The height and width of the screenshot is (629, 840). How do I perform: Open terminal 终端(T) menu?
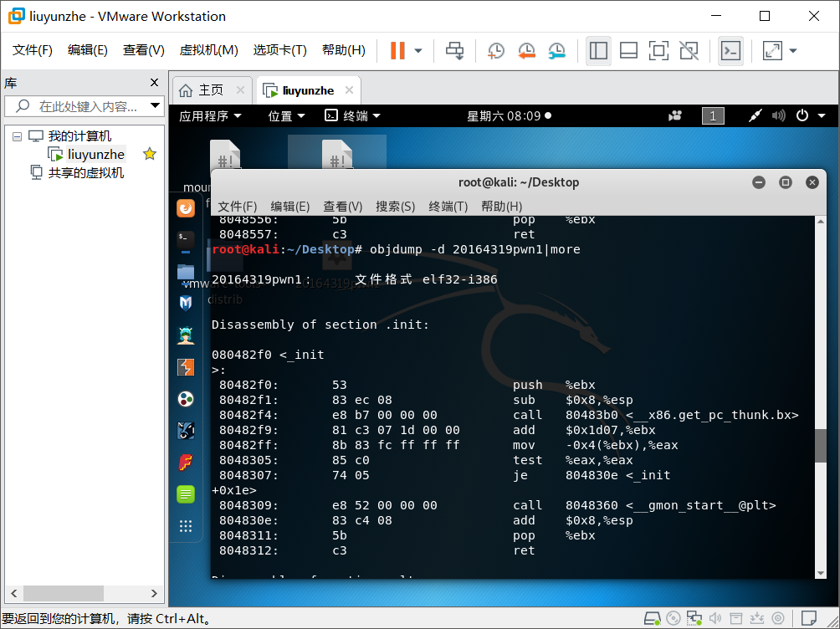pyautogui.click(x=448, y=207)
